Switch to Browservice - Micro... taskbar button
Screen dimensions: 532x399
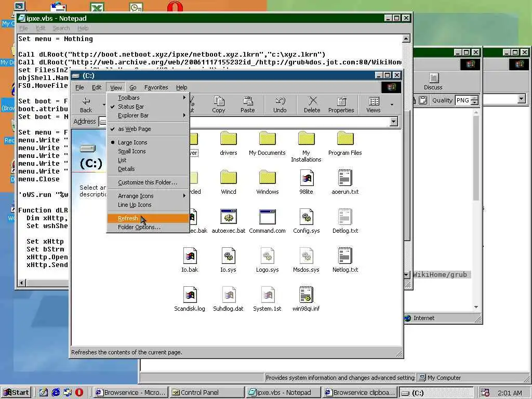130,393
